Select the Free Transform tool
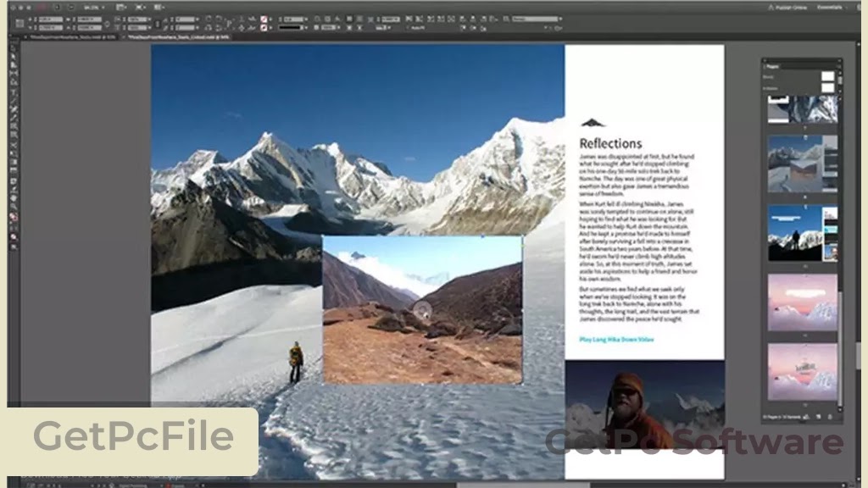 click(x=14, y=154)
